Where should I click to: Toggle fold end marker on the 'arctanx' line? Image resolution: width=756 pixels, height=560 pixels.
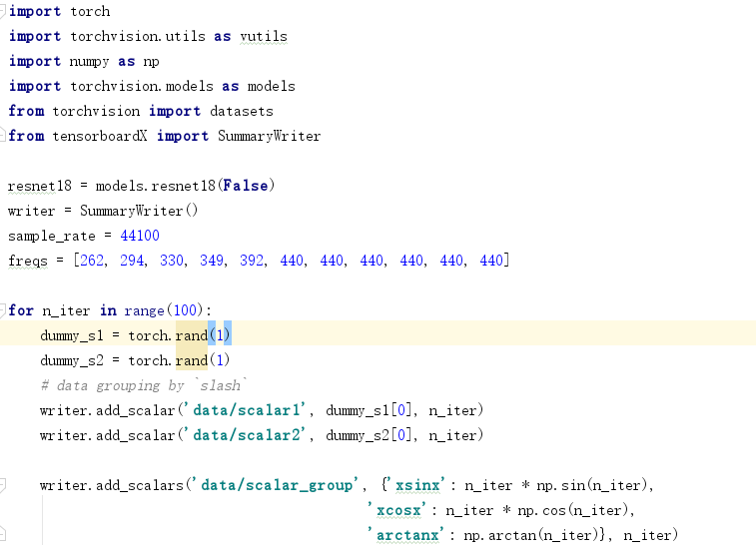2,534
